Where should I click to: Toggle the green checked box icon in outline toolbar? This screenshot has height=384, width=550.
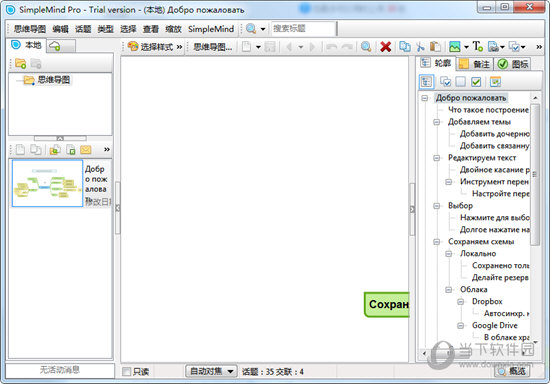(476, 82)
